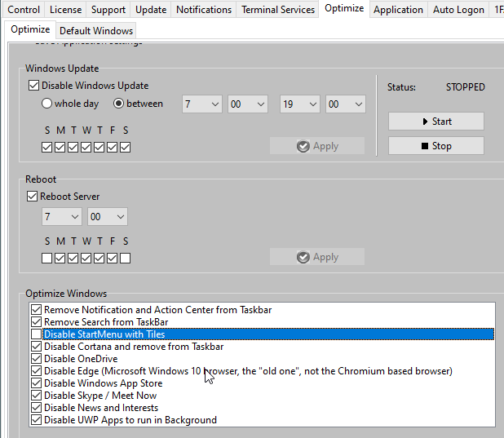Viewport: 504px width, 438px height.
Task: Toggle Sunday checkbox under Reboot Server
Action: [47, 259]
